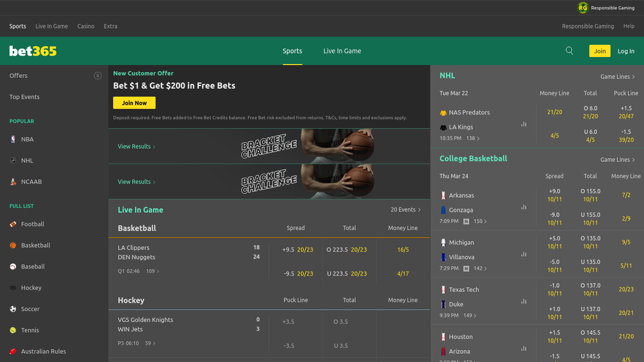Open Responsible Gaming link in top bar
This screenshot has width=644, height=362.
pos(588,26)
